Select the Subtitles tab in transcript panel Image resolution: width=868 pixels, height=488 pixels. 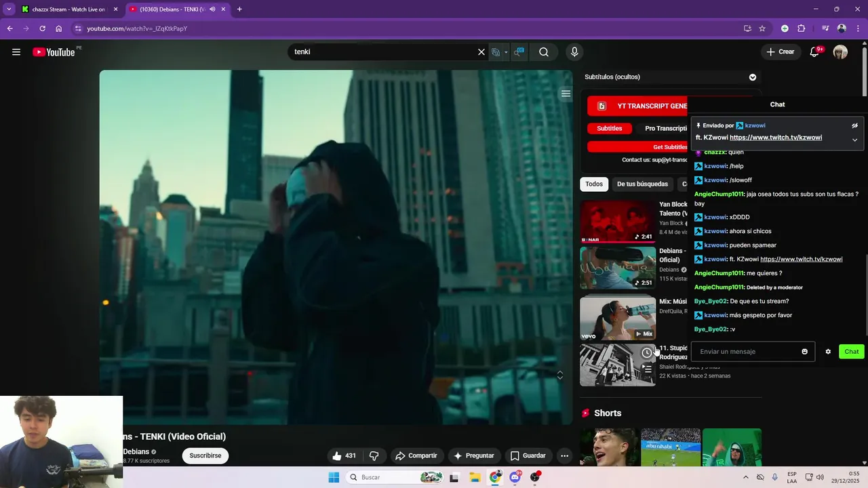[609, 128]
